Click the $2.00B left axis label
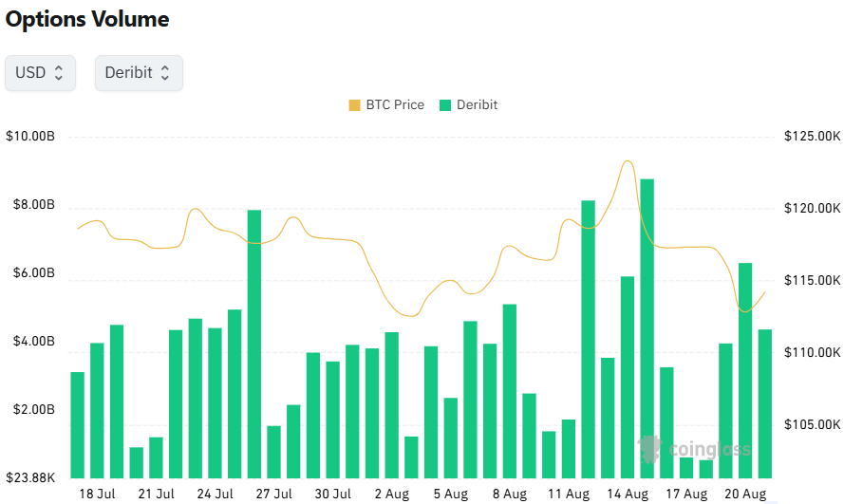This screenshot has height=504, width=844. pos(34,409)
